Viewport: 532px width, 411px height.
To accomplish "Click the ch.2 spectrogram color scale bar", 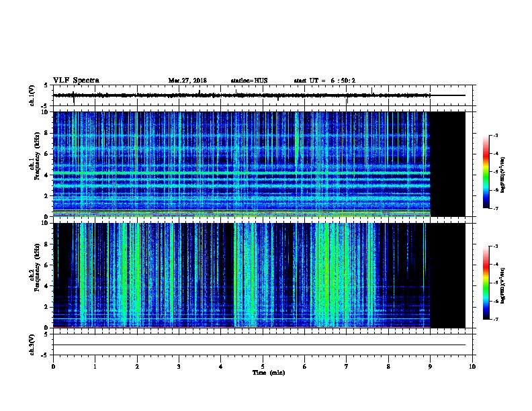I will [x=486, y=283].
